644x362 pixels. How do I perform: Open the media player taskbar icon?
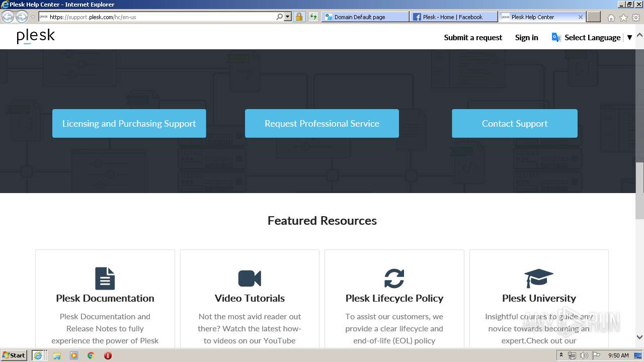(74, 355)
